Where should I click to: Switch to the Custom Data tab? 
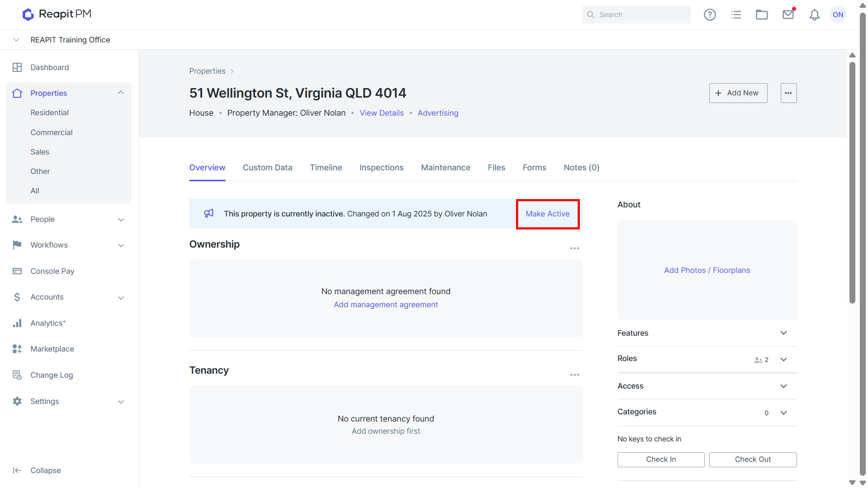pyautogui.click(x=267, y=167)
